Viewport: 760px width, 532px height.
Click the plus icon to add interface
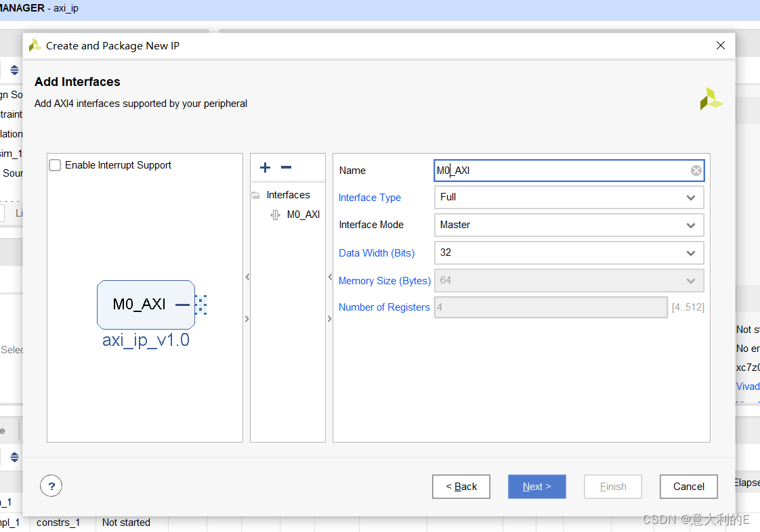click(265, 168)
